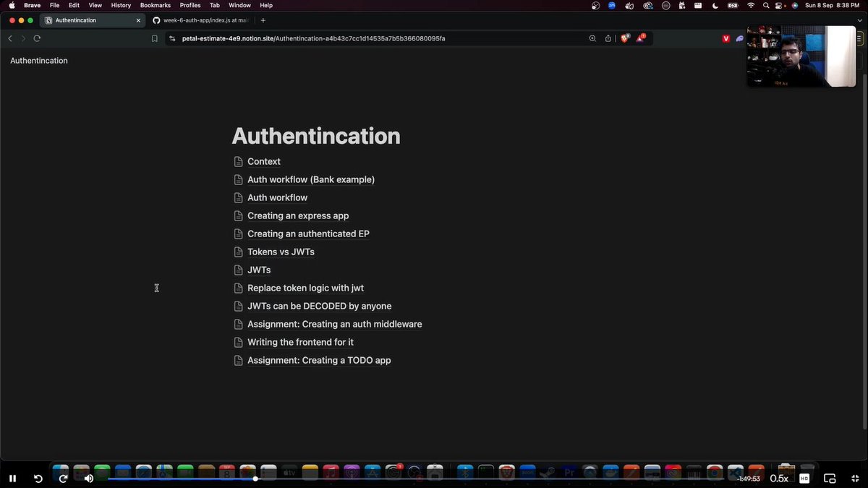Open the Bookmarks menu
This screenshot has height=488, width=868.
pos(155,5)
